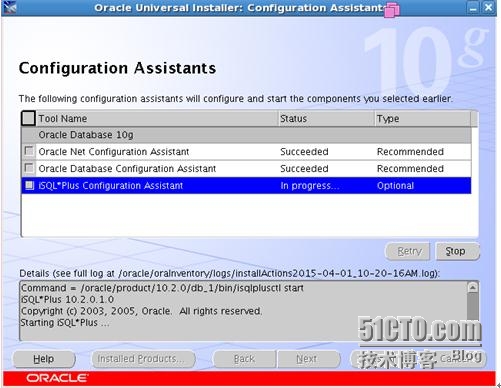Click the Stop button
Screen dimensions: 501x388
[457, 251]
